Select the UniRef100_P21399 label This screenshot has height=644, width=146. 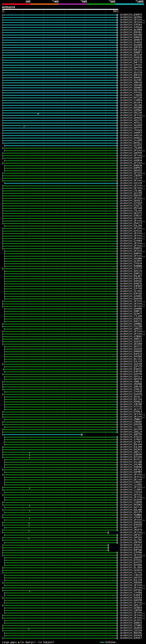pos(131,326)
